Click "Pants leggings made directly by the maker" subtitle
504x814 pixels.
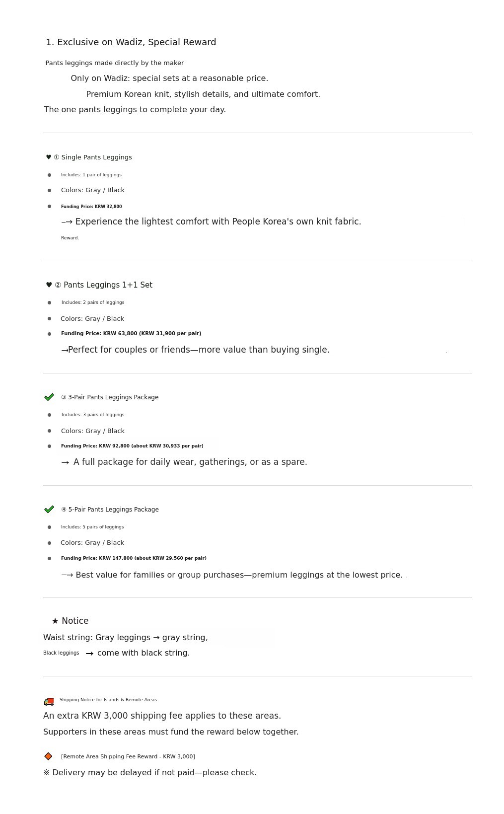pyautogui.click(x=115, y=63)
